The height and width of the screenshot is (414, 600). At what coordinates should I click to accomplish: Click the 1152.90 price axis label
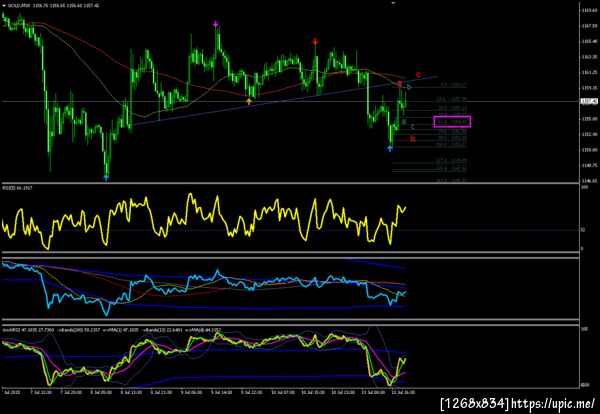(589, 134)
